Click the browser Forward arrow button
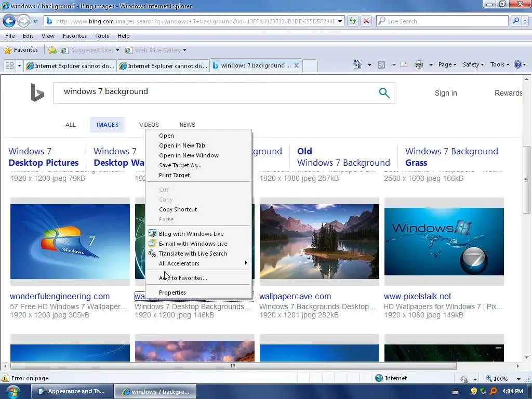The image size is (532, 399). point(23,21)
